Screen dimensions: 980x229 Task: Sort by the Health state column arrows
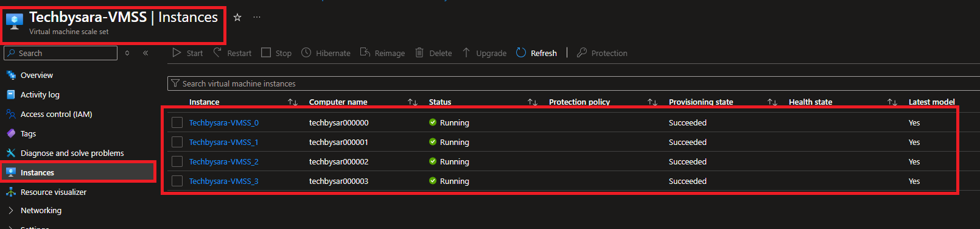point(892,102)
